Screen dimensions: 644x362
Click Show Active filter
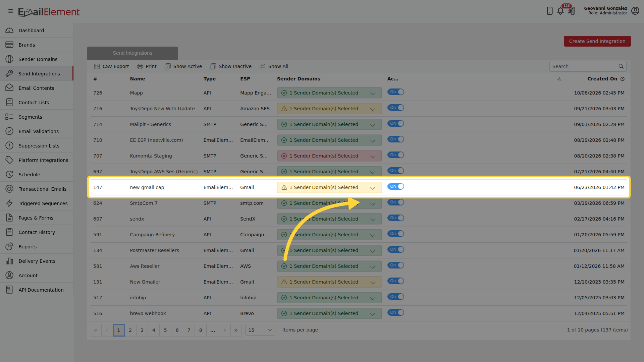[183, 66]
